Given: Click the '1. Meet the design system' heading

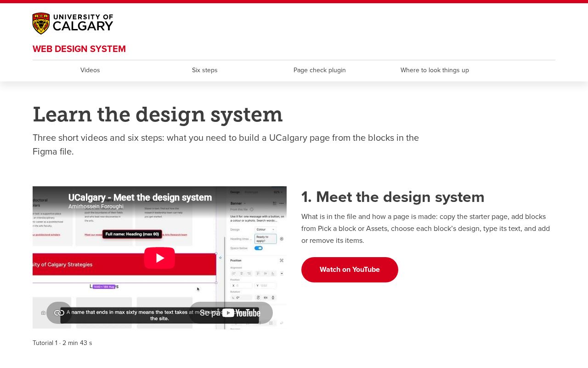Looking at the screenshot, I should pyautogui.click(x=393, y=197).
